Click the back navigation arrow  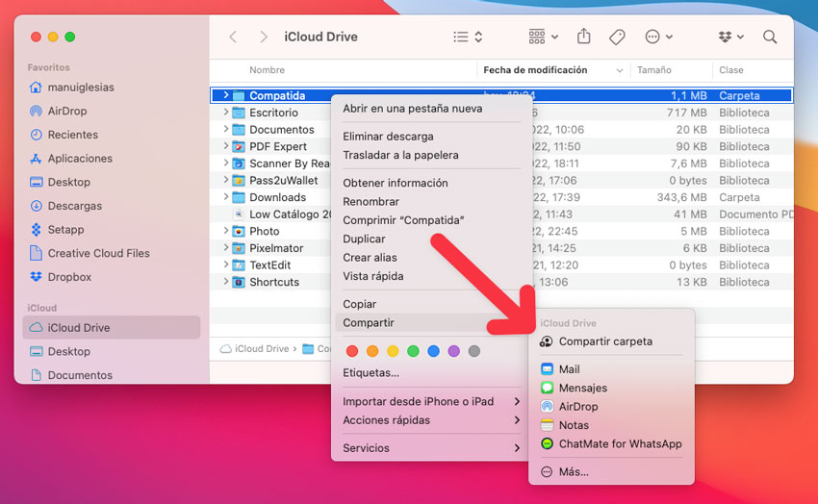click(233, 37)
